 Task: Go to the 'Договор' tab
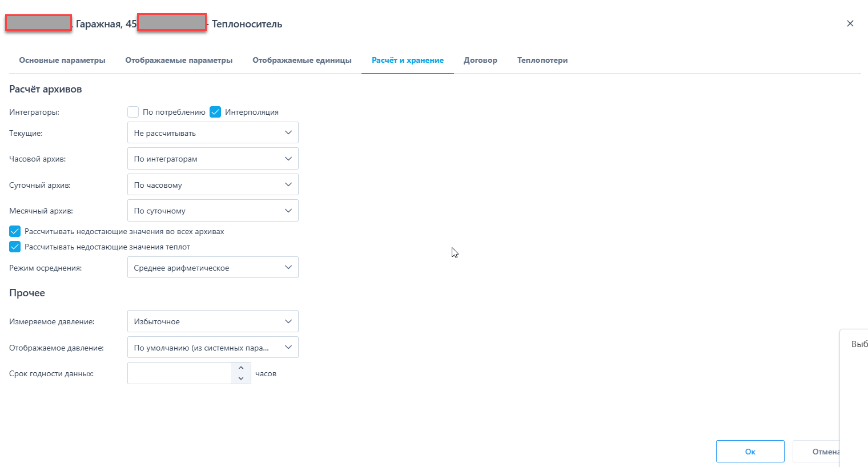[x=480, y=60]
